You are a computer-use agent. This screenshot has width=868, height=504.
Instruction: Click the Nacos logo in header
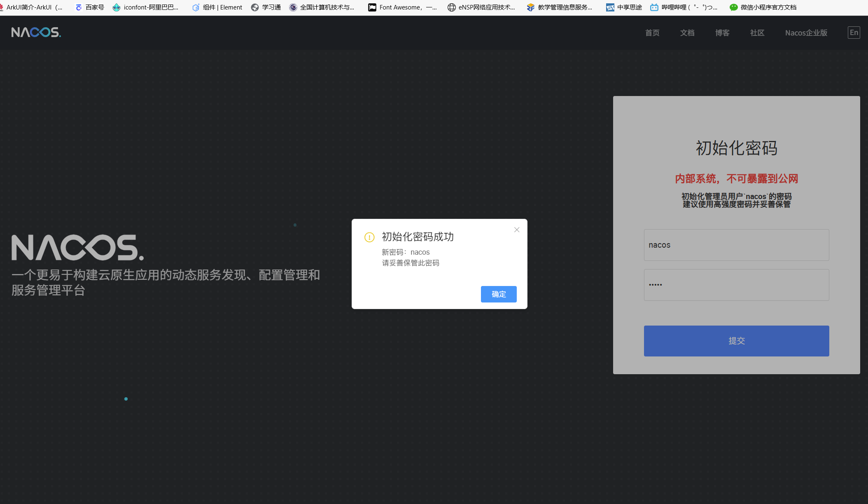pyautogui.click(x=36, y=33)
